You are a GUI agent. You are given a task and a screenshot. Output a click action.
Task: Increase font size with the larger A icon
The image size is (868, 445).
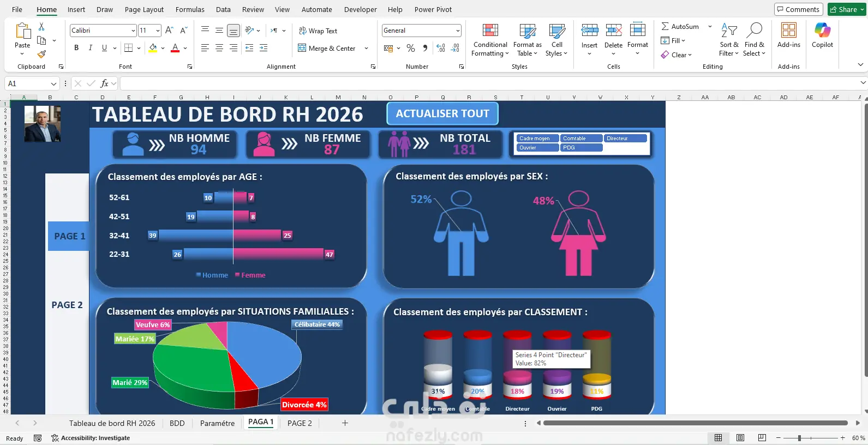coord(169,31)
